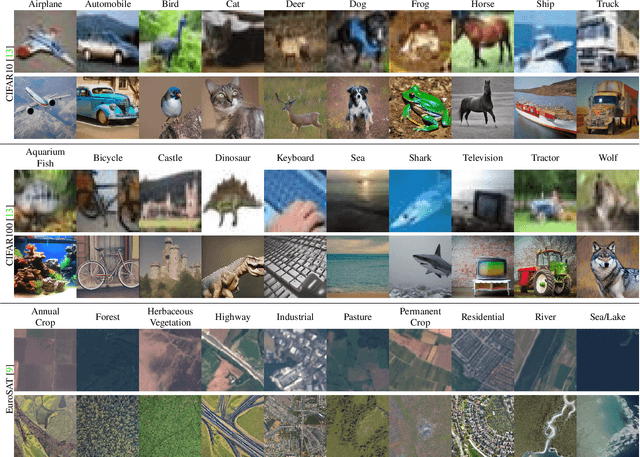Viewport: 640px width, 457px height.
Task: Select the winding white river satellite image
Action: (545, 426)
